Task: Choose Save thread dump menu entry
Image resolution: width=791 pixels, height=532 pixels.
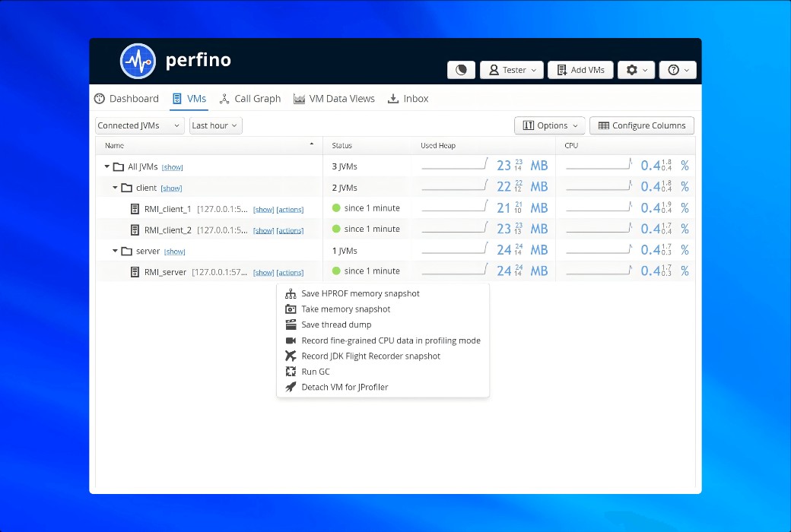Action: [x=383, y=325]
